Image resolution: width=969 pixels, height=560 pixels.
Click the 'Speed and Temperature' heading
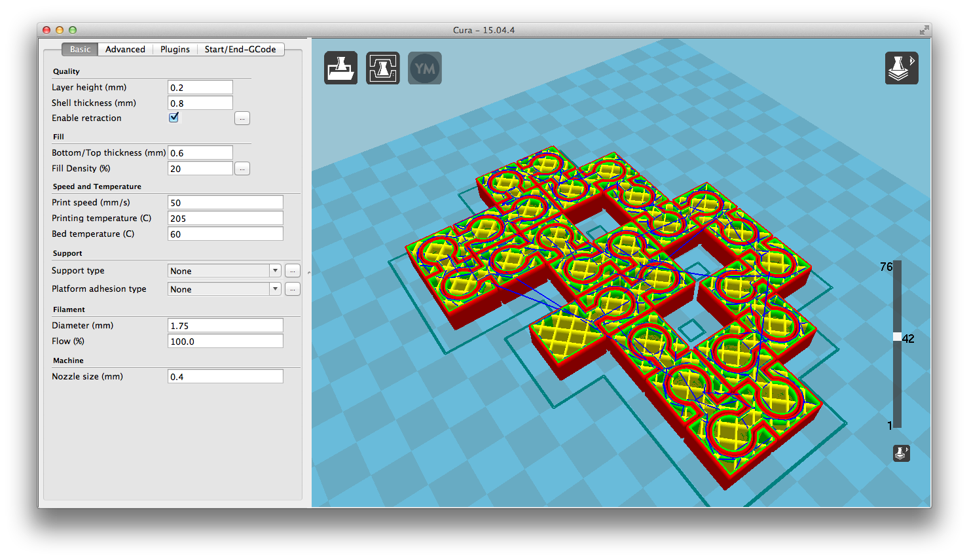click(97, 186)
